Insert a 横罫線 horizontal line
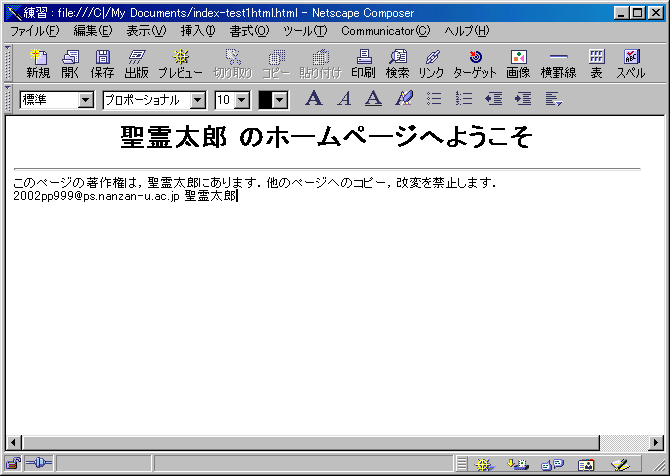The image size is (670, 476). (558, 63)
